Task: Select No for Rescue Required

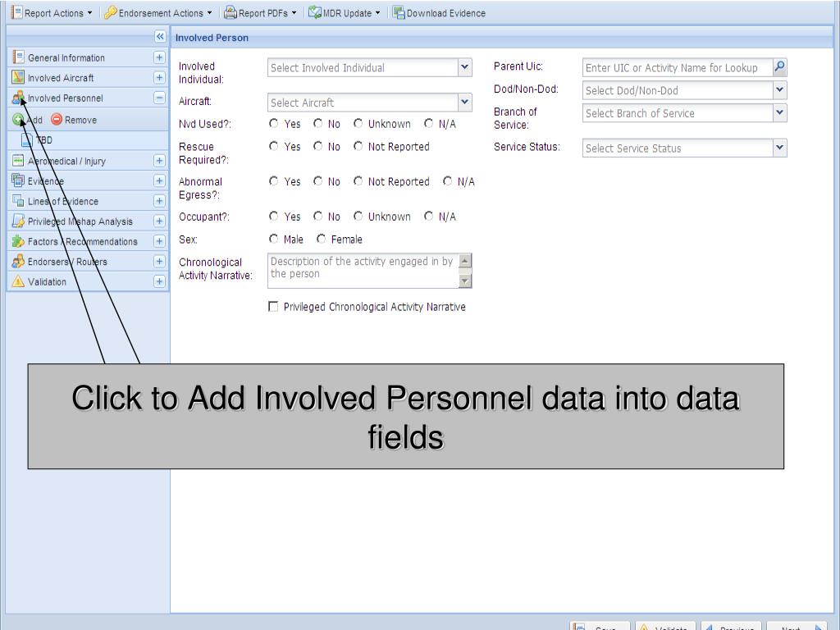Action: 317,146
